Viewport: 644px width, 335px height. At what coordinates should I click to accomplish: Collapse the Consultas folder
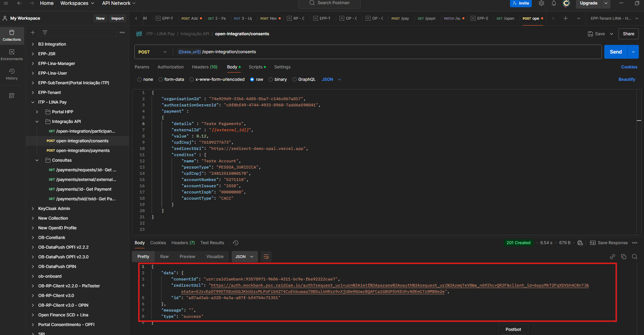(x=37, y=160)
